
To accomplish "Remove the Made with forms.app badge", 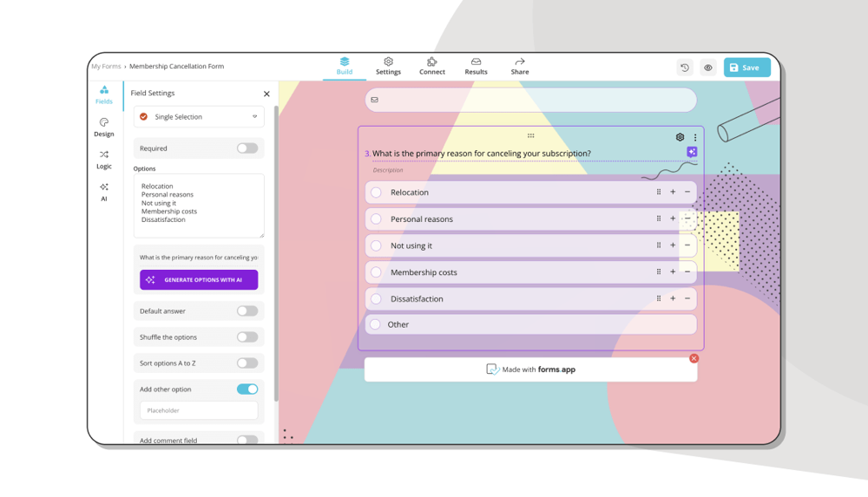I will pos(694,358).
